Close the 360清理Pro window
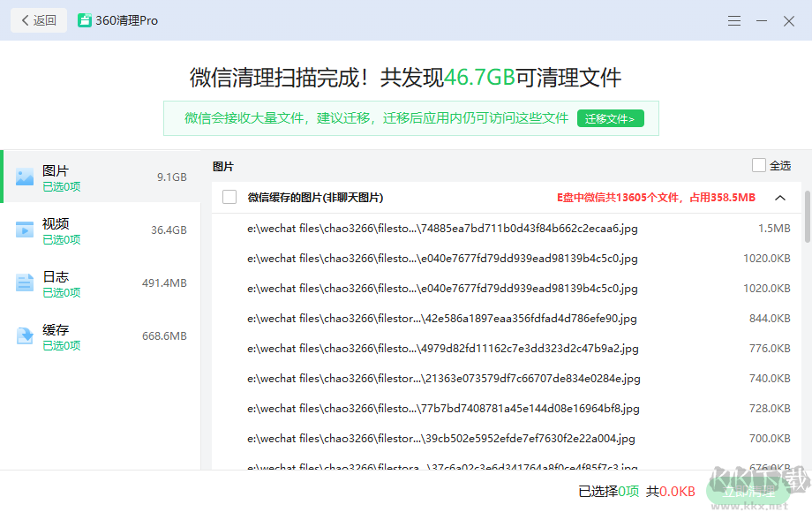Image resolution: width=812 pixels, height=512 pixels. 789,20
